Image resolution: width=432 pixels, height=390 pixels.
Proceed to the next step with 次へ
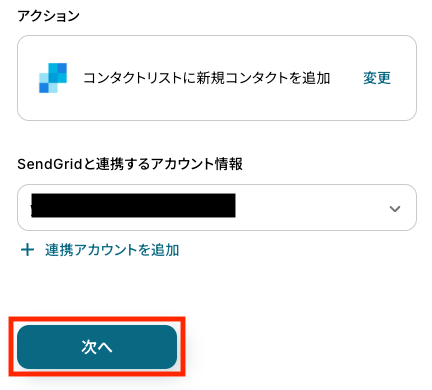click(97, 347)
